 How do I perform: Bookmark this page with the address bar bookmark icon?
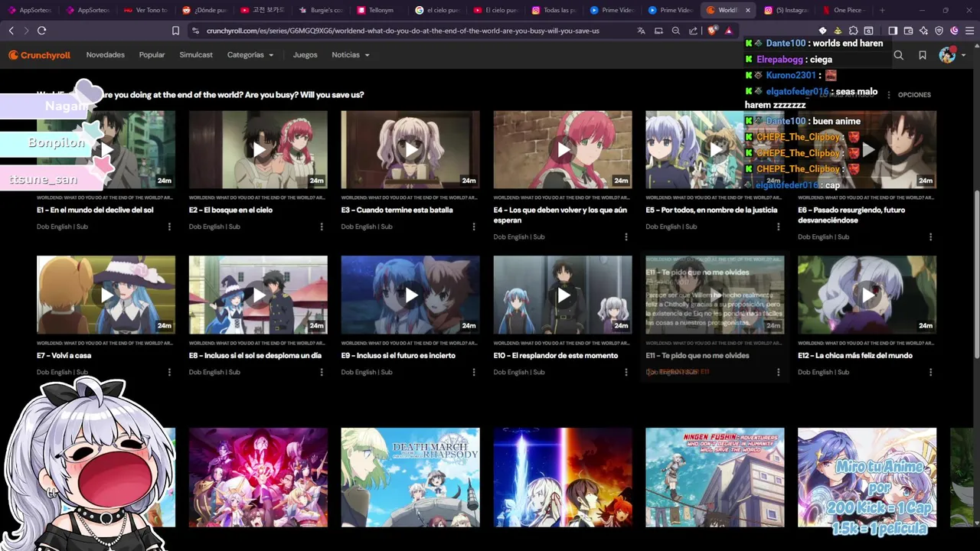pos(175,31)
